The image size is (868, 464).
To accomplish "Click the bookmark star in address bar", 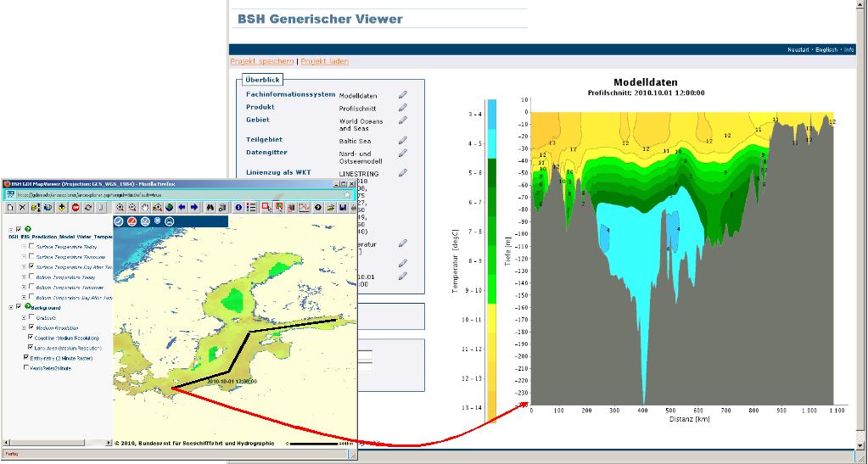I will pyautogui.click(x=347, y=194).
